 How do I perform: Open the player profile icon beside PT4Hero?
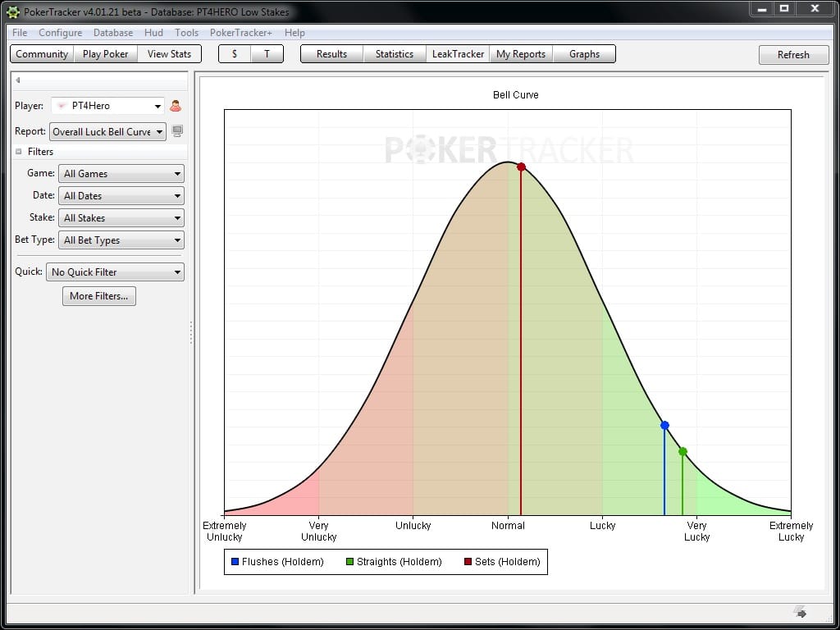[x=177, y=105]
